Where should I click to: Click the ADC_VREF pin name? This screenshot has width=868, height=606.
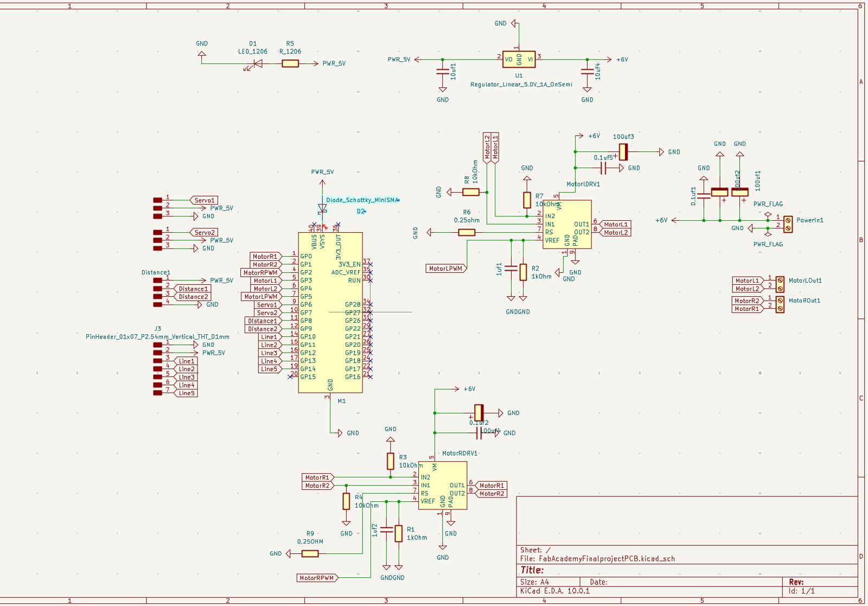[346, 272]
